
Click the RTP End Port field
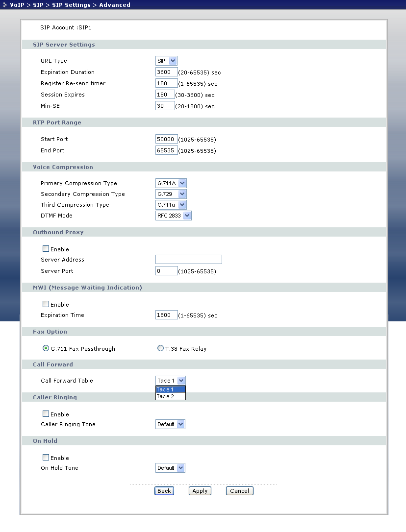166,150
